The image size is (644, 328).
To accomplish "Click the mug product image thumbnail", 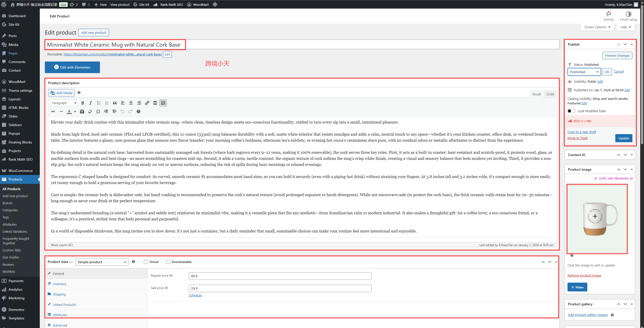I will coord(597,219).
